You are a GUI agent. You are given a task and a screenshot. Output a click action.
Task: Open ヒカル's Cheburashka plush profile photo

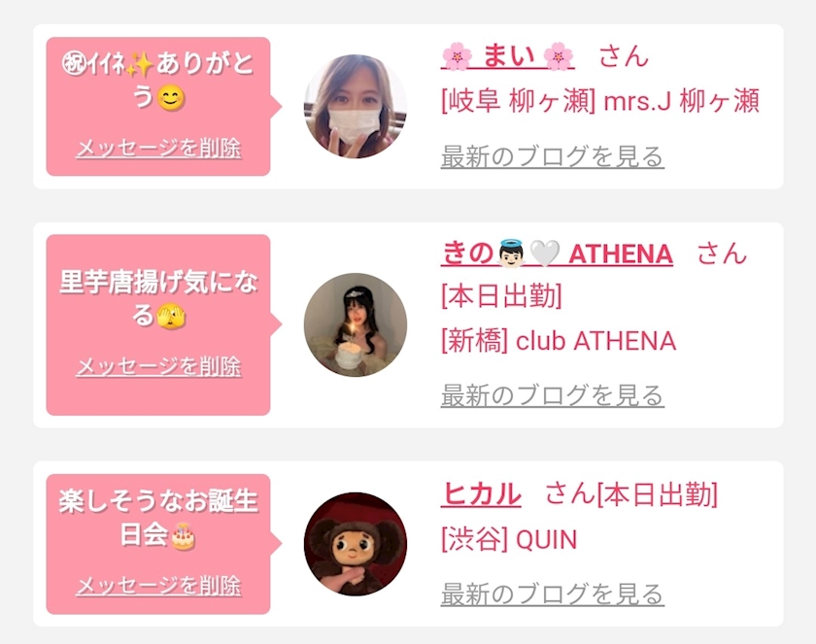tap(356, 544)
